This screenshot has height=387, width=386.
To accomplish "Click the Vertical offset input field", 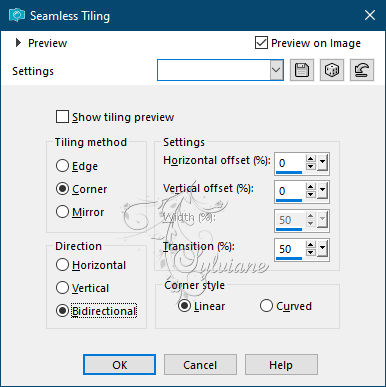I will pos(289,191).
